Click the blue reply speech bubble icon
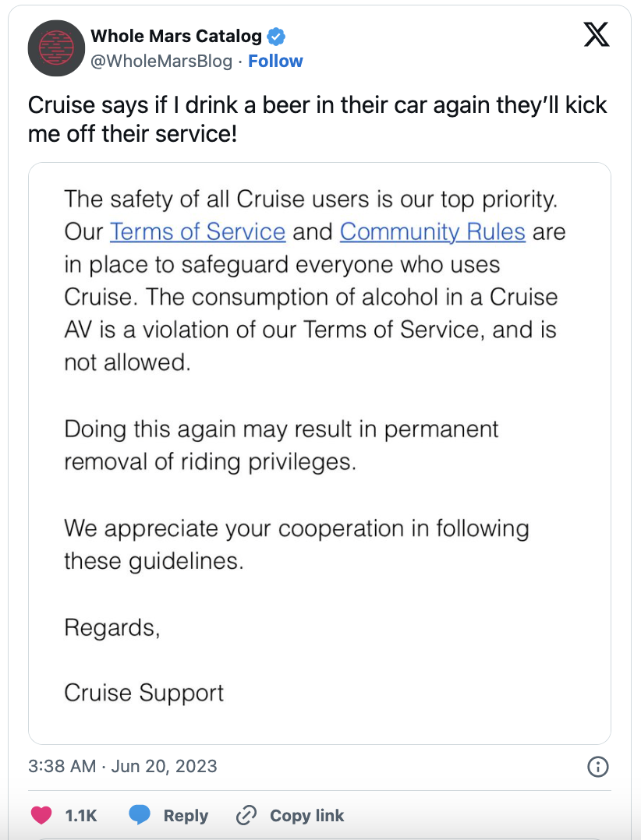Viewport: 641px width, 840px height. click(x=140, y=815)
